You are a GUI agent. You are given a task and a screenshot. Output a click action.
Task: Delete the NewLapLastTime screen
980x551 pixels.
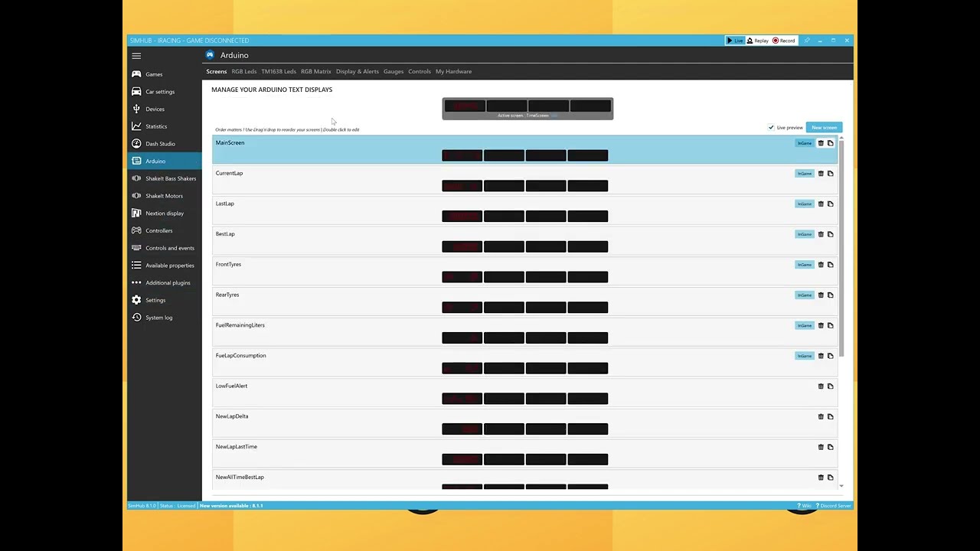(821, 447)
